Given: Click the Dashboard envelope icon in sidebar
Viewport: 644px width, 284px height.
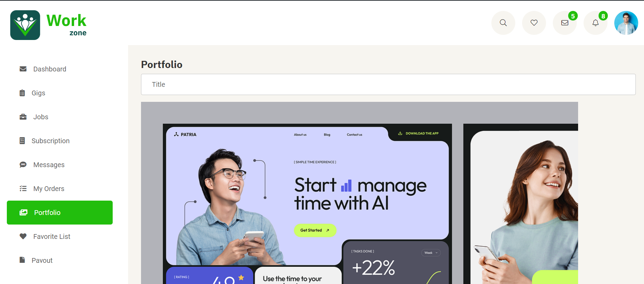Looking at the screenshot, I should [x=23, y=69].
